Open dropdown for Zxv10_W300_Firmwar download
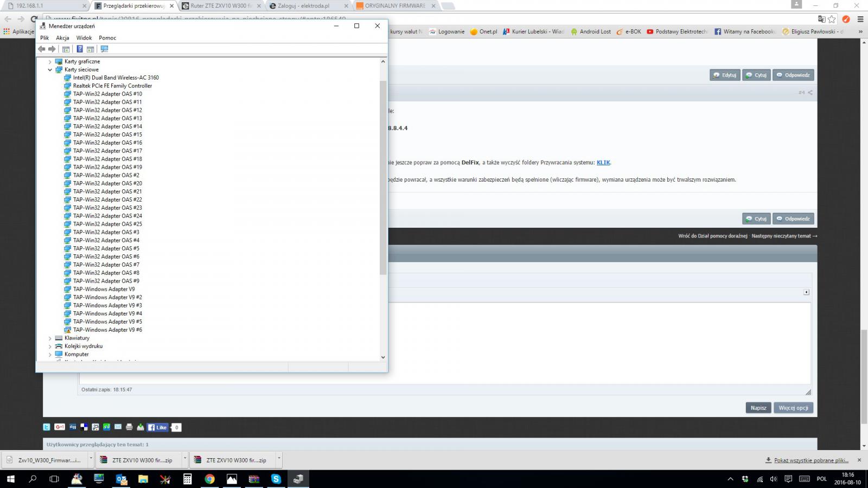 (x=91, y=459)
